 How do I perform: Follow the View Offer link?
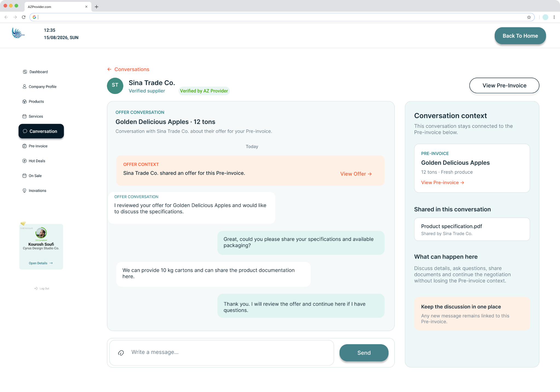tap(356, 174)
